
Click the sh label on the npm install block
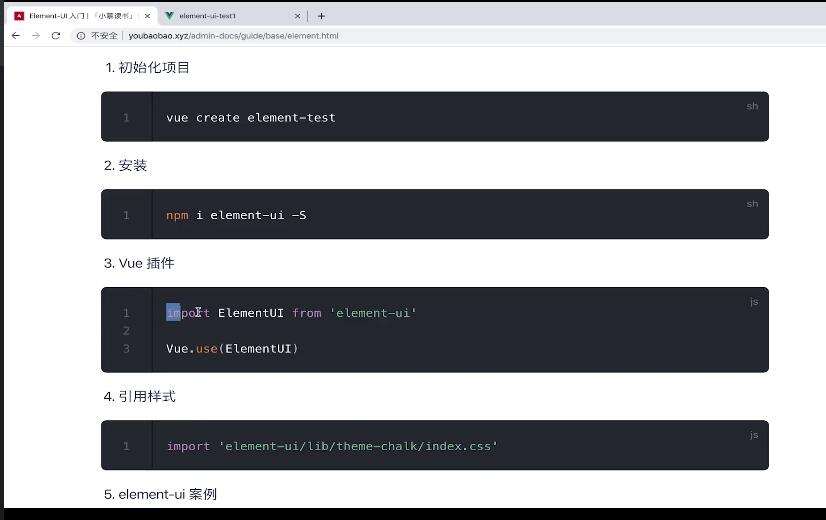[x=752, y=204]
